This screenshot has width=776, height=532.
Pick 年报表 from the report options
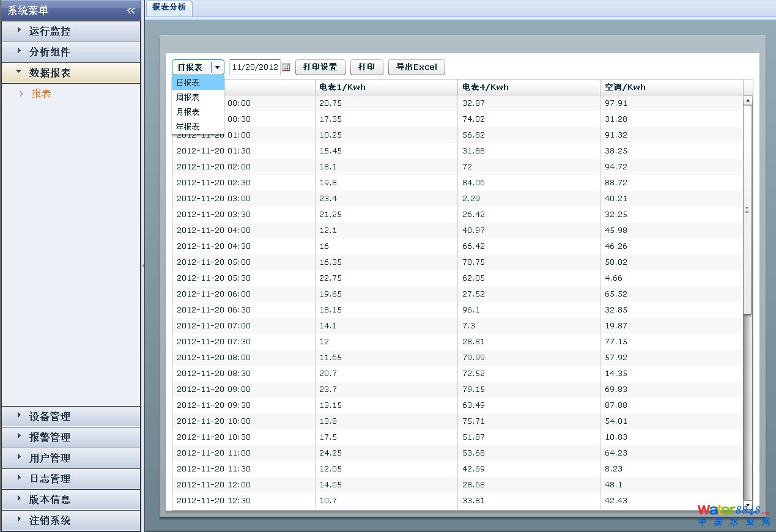pos(188,127)
